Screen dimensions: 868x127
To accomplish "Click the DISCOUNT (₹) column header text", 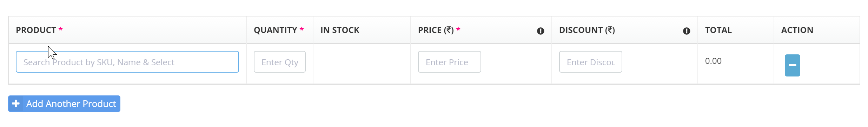I will (x=587, y=30).
